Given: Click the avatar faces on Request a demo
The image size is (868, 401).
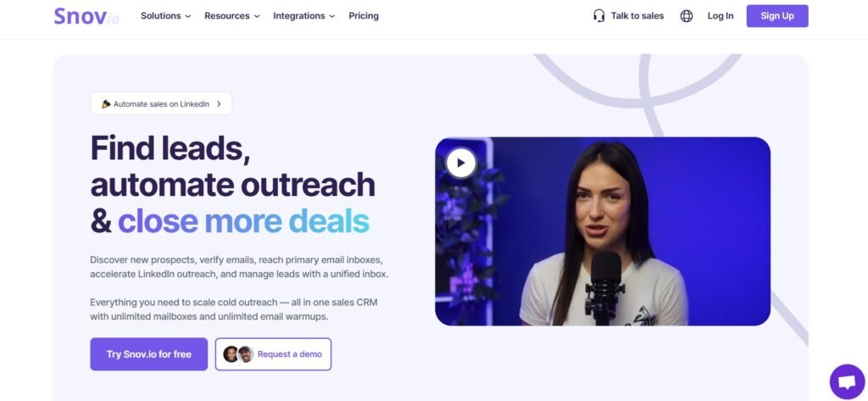Looking at the screenshot, I should tap(238, 354).
